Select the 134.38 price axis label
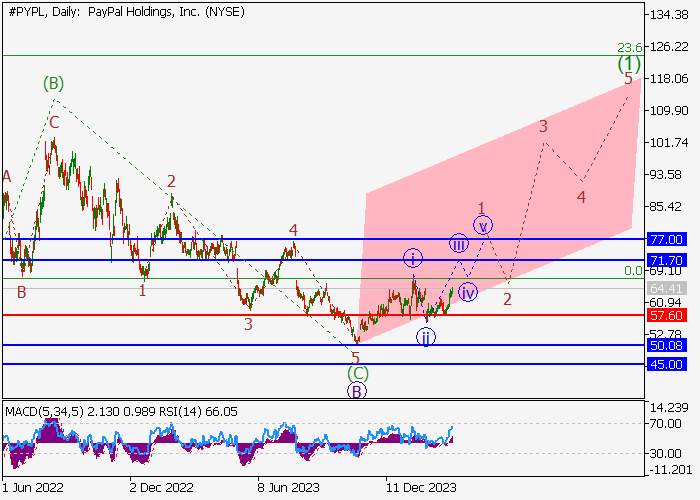Screen dimensions: 700x500 coord(669,15)
